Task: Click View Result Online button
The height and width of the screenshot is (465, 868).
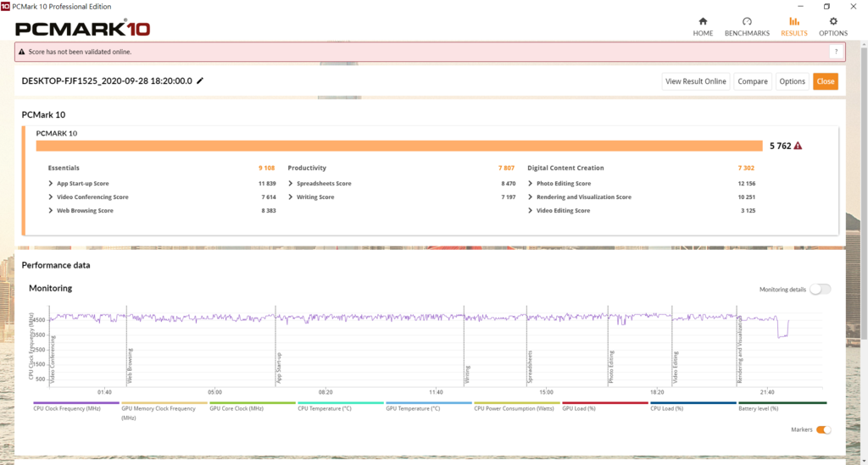Action: [x=695, y=81]
